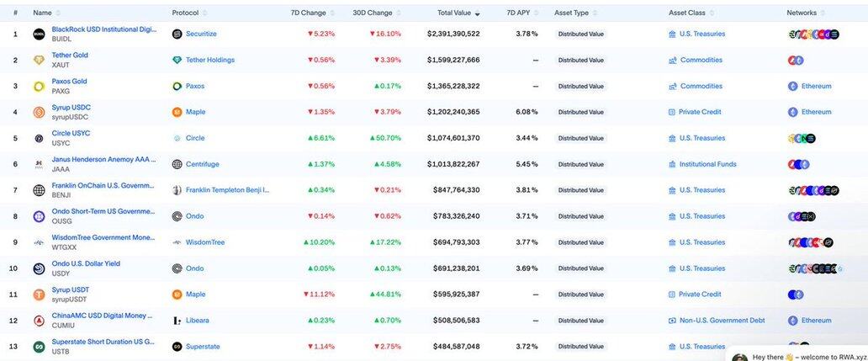The image size is (868, 361).
Task: Open the Franklin OnChain U.S. Government link
Action: click(x=103, y=185)
